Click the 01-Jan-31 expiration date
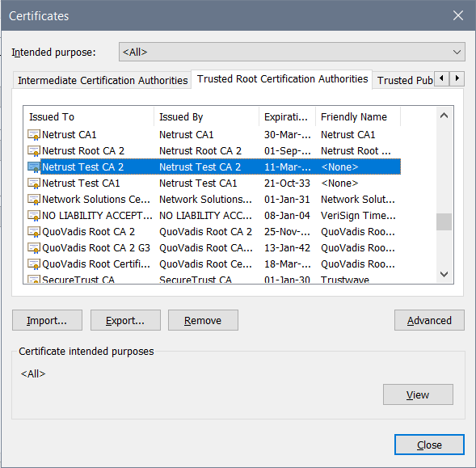The image size is (476, 468). pos(287,199)
